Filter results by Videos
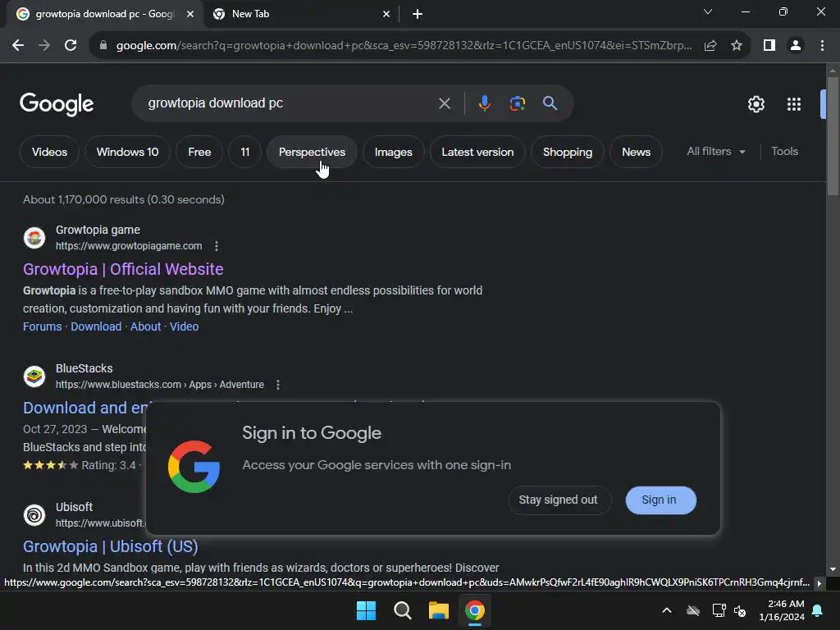The width and height of the screenshot is (840, 630). click(49, 152)
